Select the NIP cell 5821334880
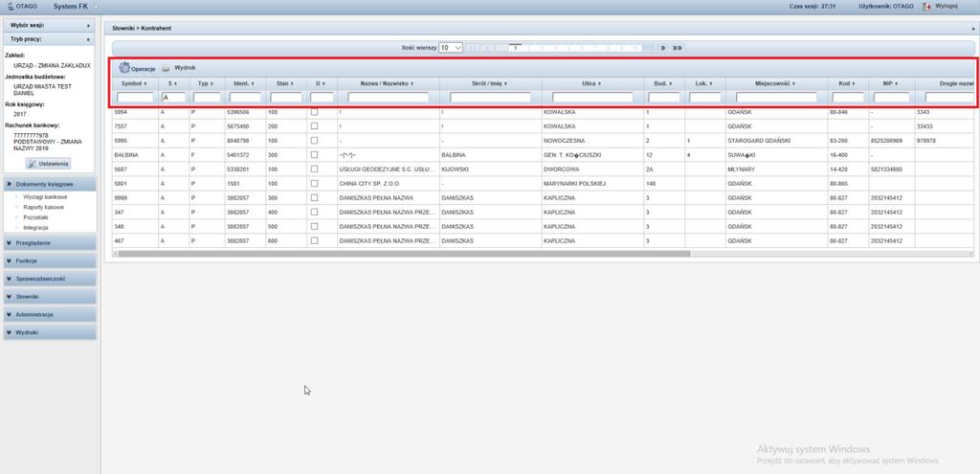Image resolution: width=980 pixels, height=474 pixels. point(891,169)
